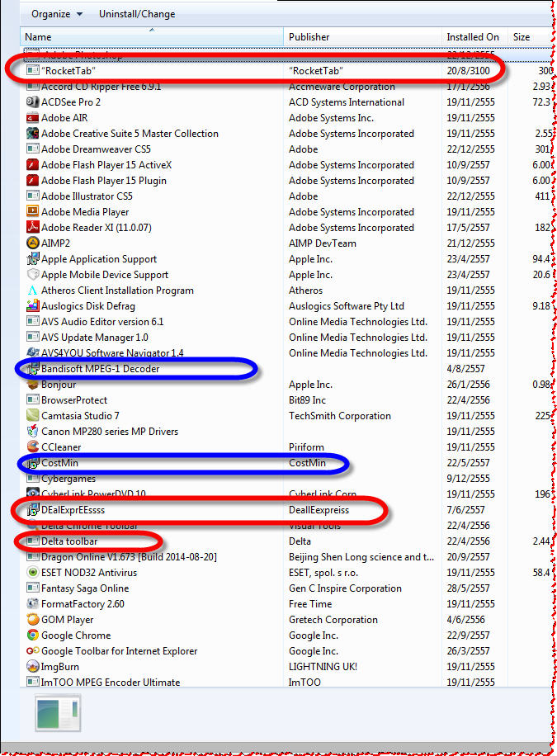The width and height of the screenshot is (557, 756).
Task: Open the Organize dropdown menu
Action: pyautogui.click(x=56, y=14)
